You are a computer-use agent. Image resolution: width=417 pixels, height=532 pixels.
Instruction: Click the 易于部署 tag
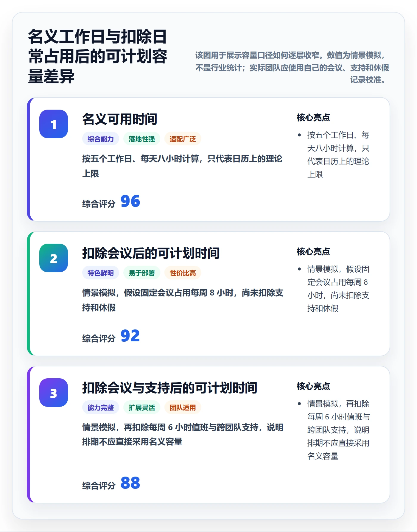coord(142,273)
